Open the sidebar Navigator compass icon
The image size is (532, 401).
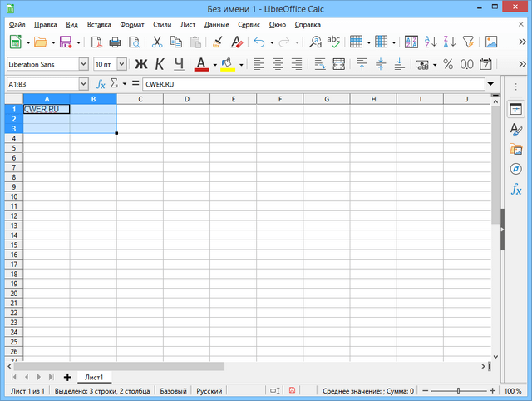[x=515, y=169]
